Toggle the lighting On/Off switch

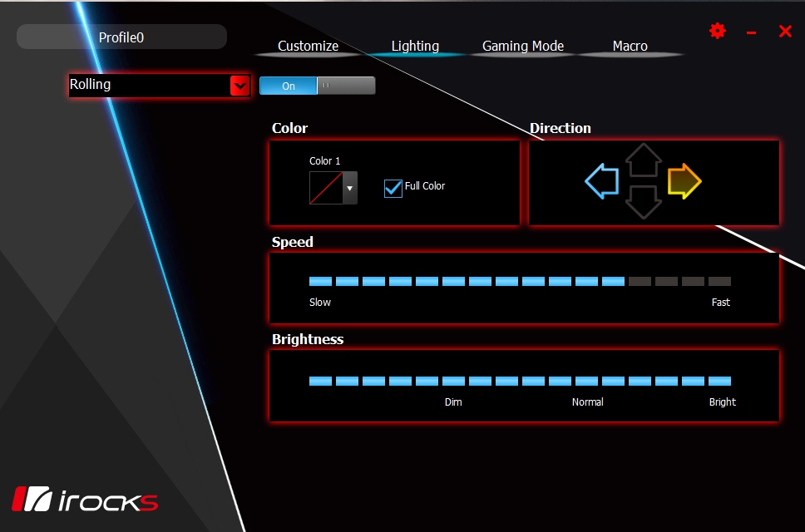[x=318, y=86]
